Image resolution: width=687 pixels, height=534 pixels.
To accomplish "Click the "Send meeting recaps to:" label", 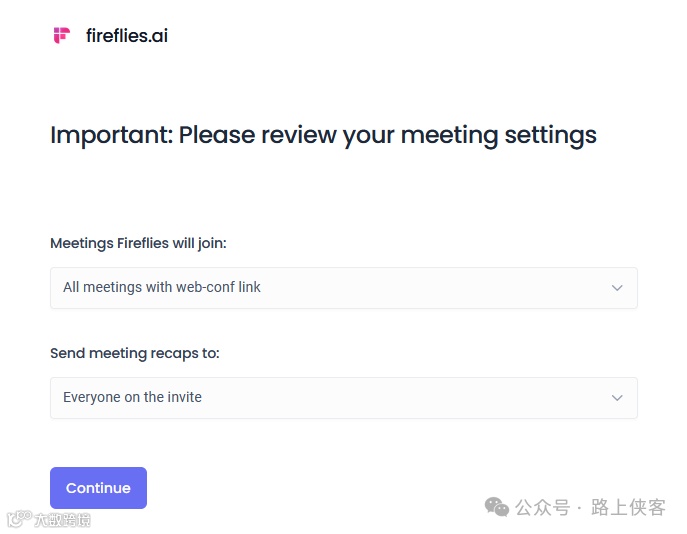I will (135, 353).
